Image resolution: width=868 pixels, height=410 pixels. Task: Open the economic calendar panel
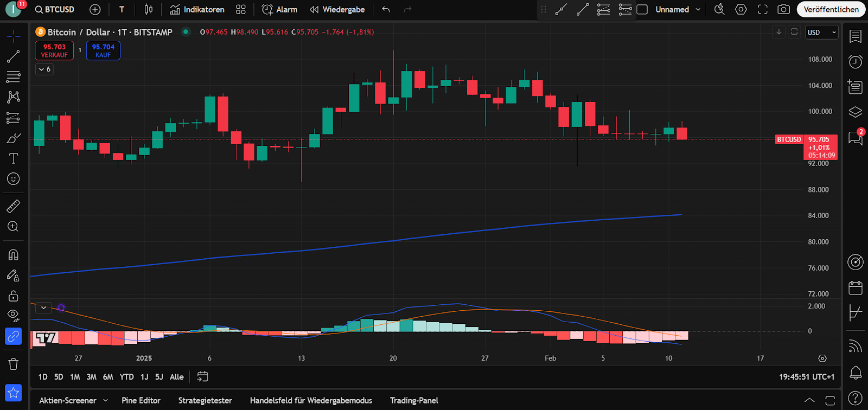856,287
